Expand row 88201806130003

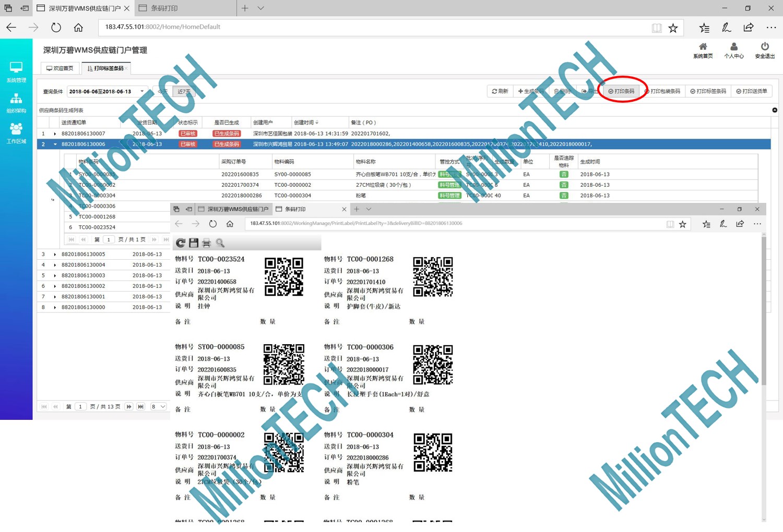pos(55,275)
